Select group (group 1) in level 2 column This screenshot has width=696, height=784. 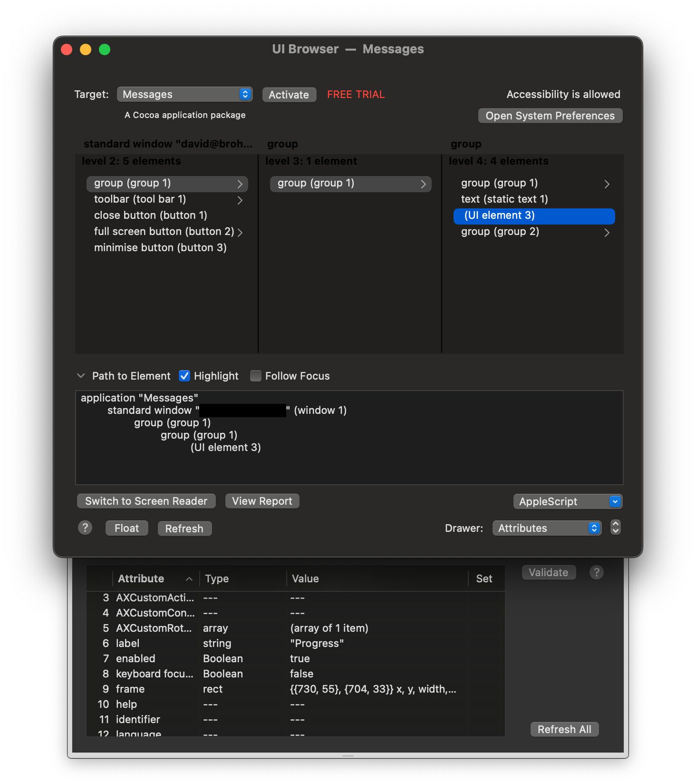(167, 183)
